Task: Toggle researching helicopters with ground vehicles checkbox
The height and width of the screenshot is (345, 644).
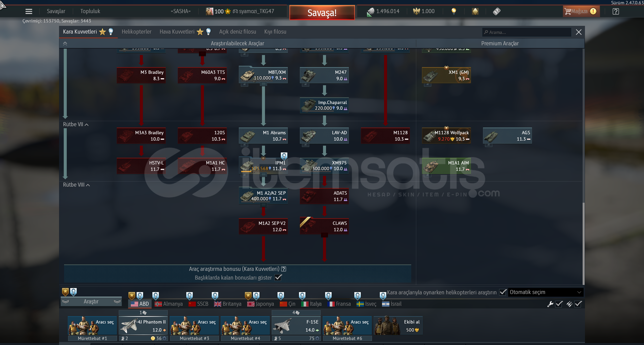Action: 503,292
